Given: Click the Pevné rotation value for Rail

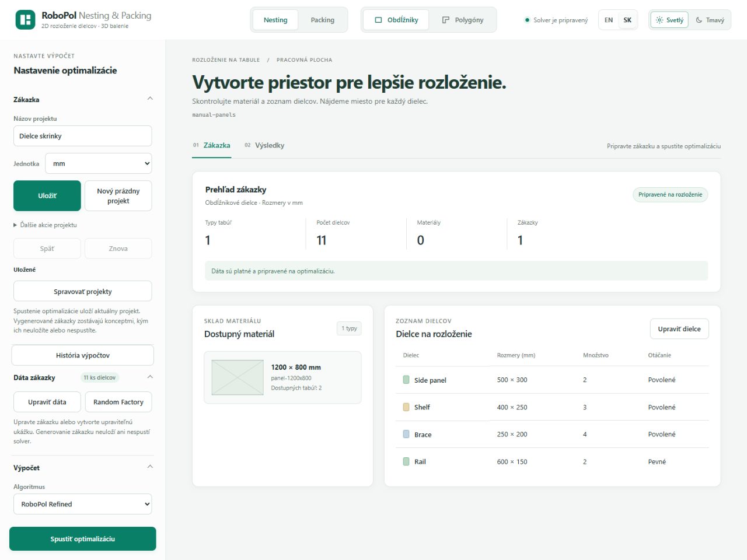Looking at the screenshot, I should 657,461.
